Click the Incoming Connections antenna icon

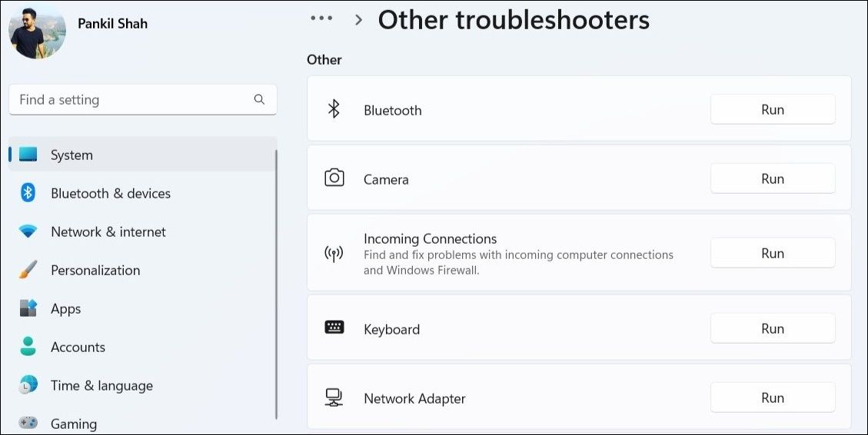point(334,254)
